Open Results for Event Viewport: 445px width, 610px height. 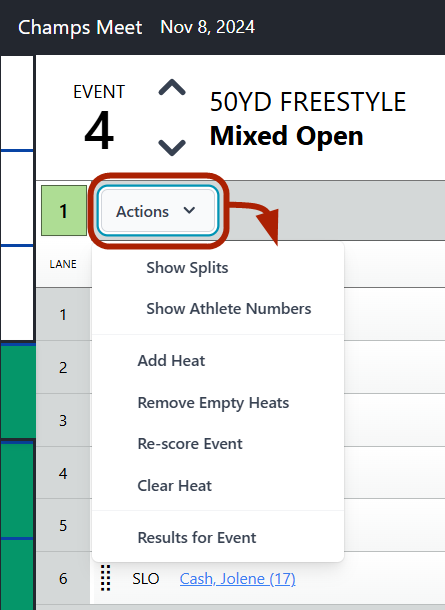[197, 538]
